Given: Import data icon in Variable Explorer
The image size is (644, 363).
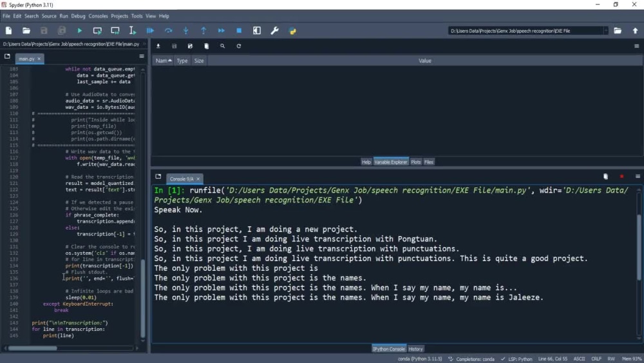Looking at the screenshot, I should click(x=158, y=46).
